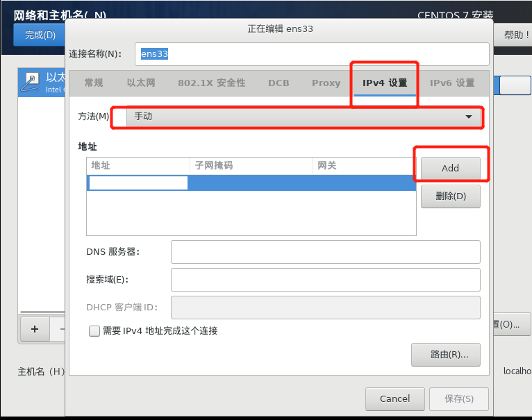Click the 删除(D) button

click(451, 196)
